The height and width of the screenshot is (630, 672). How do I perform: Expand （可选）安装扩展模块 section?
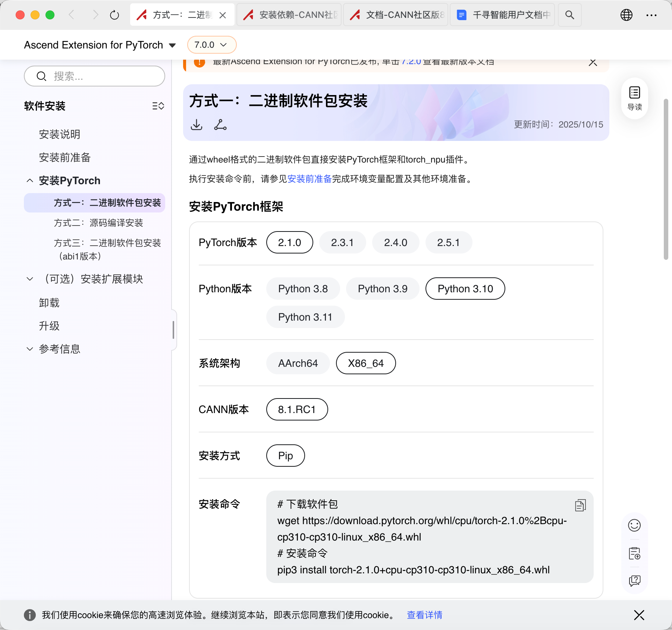[30, 279]
